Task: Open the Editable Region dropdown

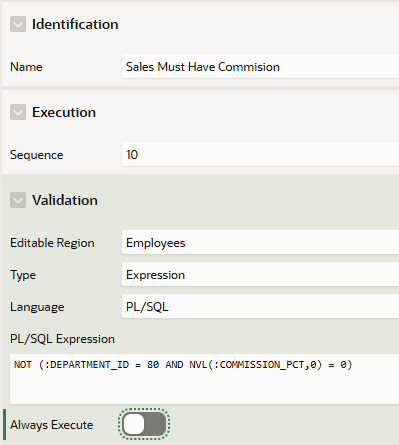Action: click(x=260, y=242)
